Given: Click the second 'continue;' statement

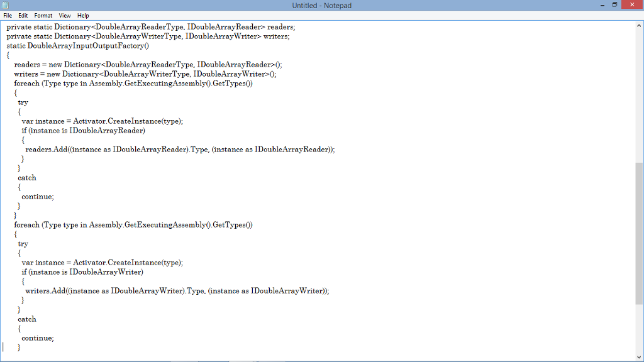Looking at the screenshot, I should click(38, 338).
